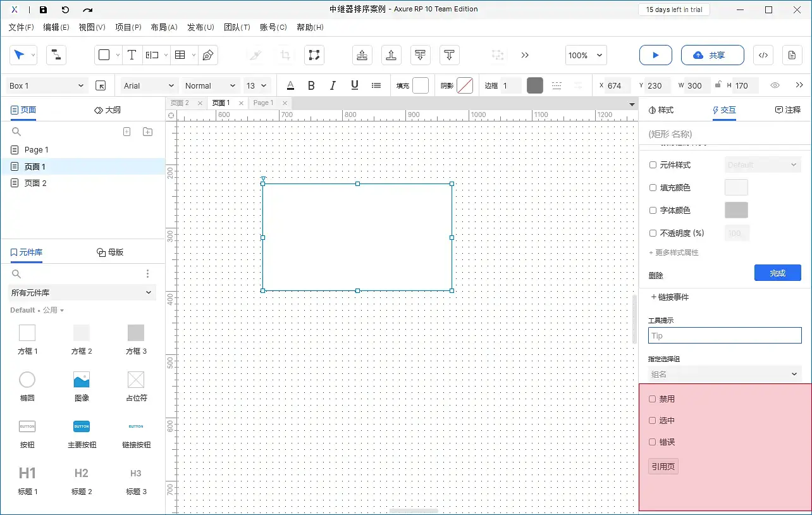Click the 共享 share button
The width and height of the screenshot is (812, 515).
click(x=712, y=56)
